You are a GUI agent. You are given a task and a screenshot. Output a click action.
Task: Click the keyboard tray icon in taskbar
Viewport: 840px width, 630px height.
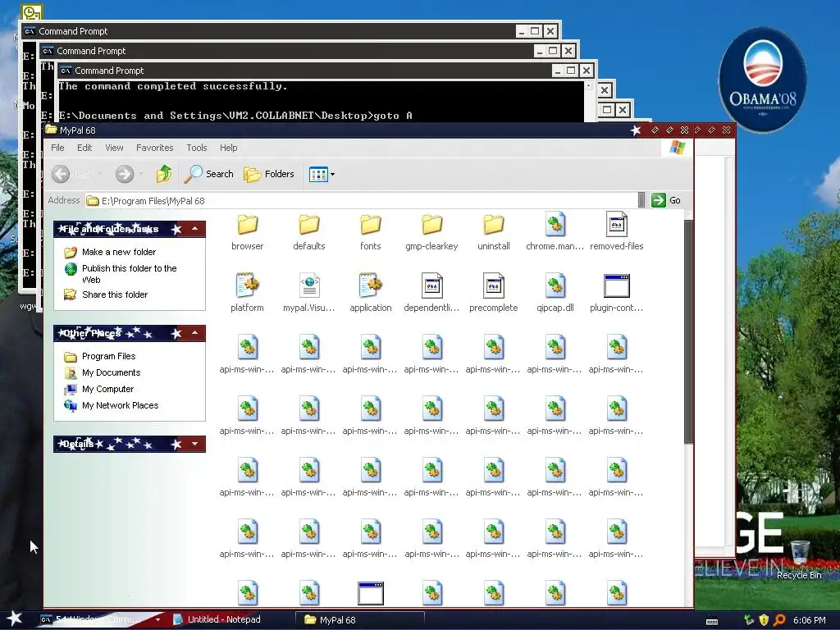(712, 622)
